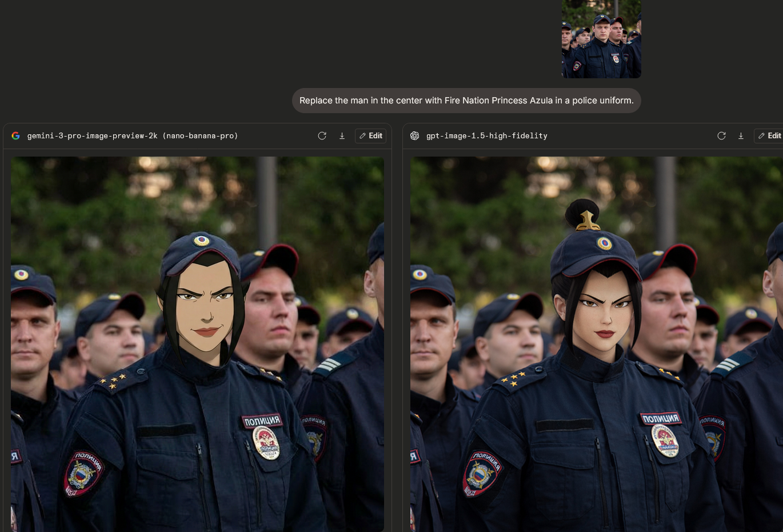Screen dimensions: 783x532
Task: Click the prompt message about Princess Azula
Action: [466, 101]
